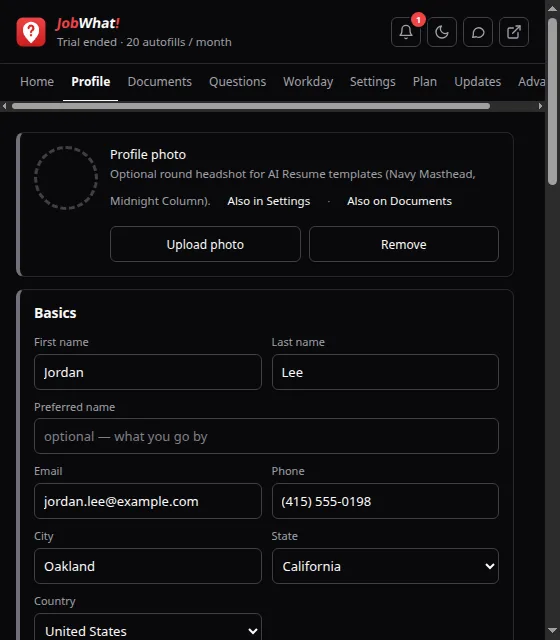Screen dimensions: 560x640
Task: Edit the Phone number field
Action: click(385, 501)
